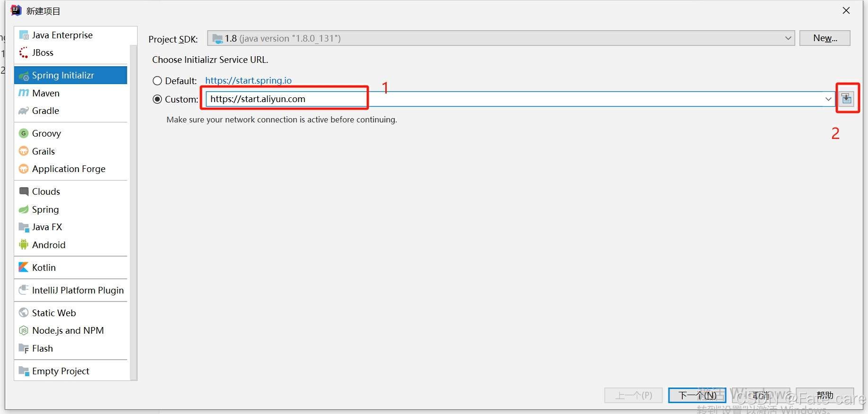Select Spring Initializr project type

click(71, 75)
